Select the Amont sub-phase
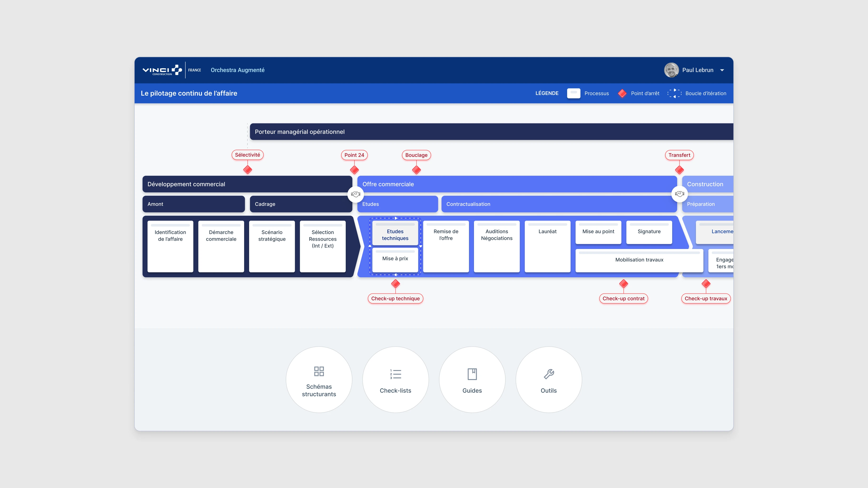 [x=193, y=204]
